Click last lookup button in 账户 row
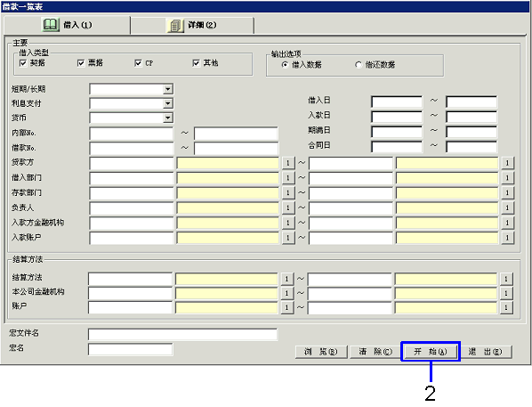Screen dimensions: 532x407 click(506, 307)
